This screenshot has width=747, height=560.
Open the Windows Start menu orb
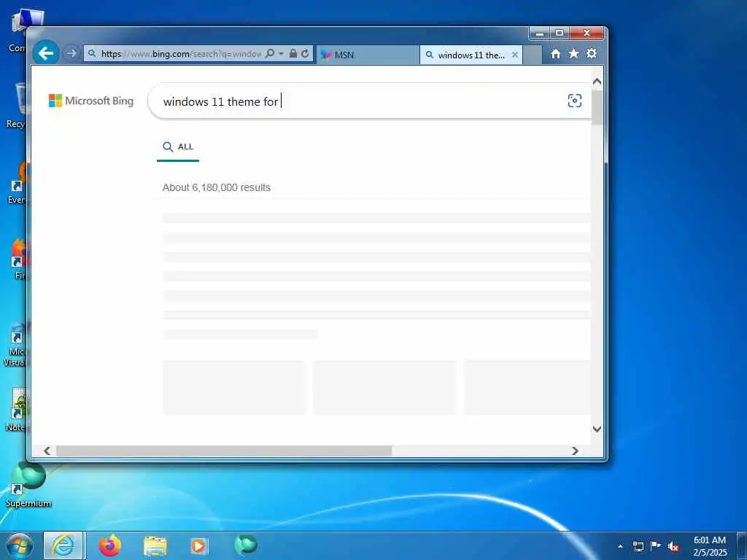tap(20, 545)
